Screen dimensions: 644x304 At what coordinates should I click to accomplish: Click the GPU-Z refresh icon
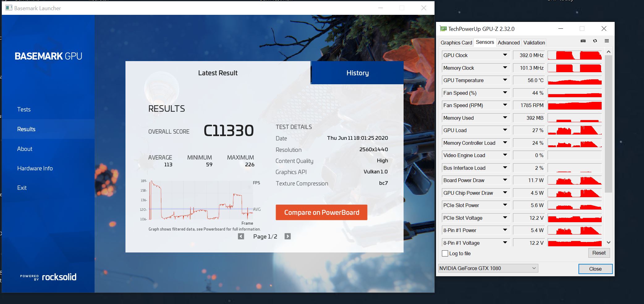click(595, 41)
